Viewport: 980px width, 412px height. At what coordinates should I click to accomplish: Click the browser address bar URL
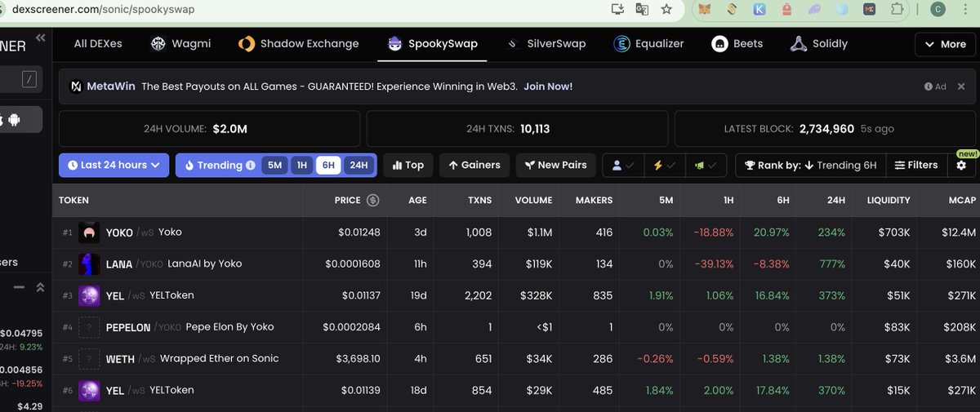point(102,10)
